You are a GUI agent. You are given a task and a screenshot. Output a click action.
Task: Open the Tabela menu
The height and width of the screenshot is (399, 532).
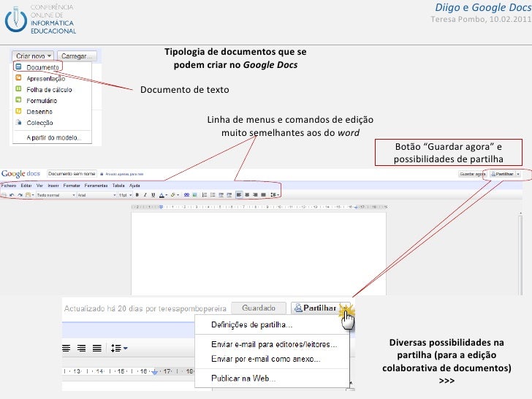click(118, 186)
